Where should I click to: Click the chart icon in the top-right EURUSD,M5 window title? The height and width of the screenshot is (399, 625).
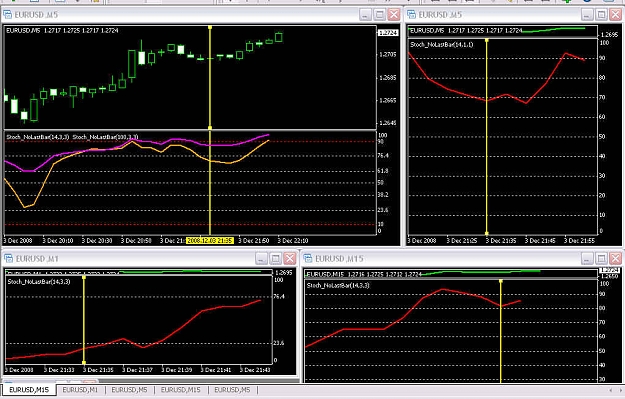[x=411, y=15]
